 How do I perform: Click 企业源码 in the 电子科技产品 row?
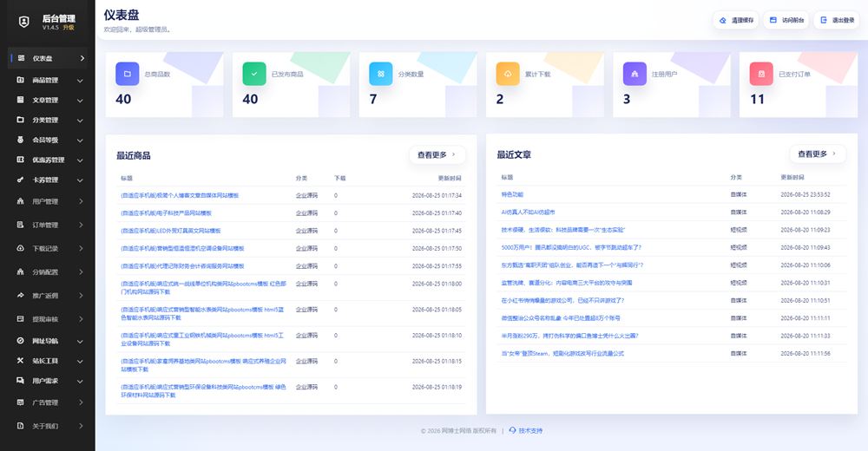(306, 213)
